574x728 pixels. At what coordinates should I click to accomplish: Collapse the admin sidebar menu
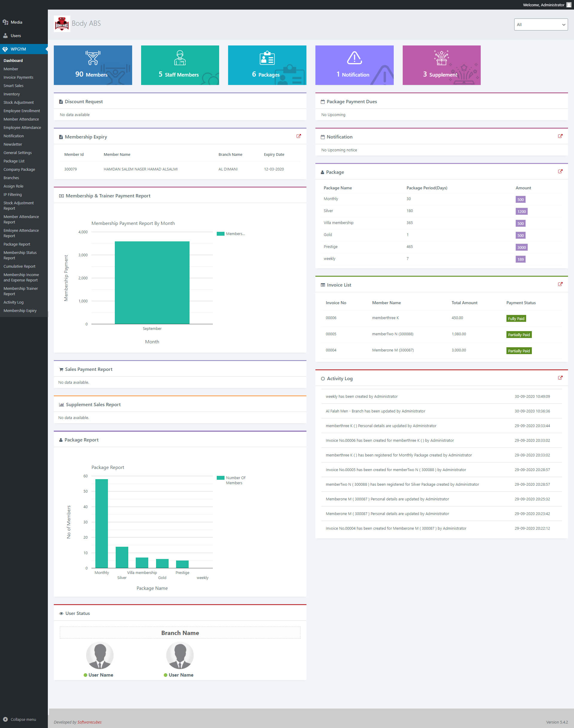(x=19, y=719)
